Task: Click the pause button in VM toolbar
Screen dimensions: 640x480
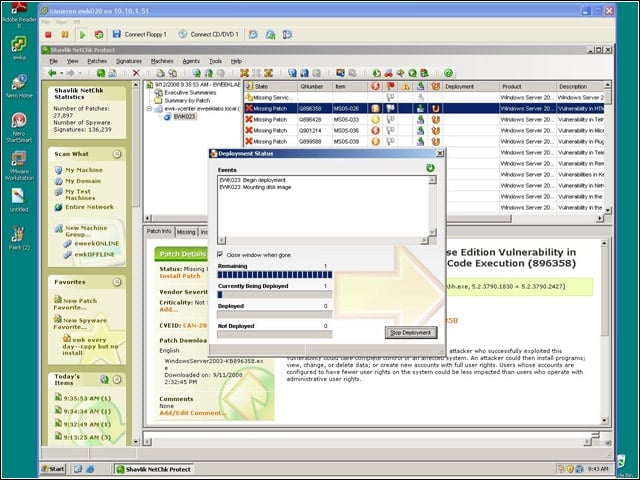Action: point(65,35)
